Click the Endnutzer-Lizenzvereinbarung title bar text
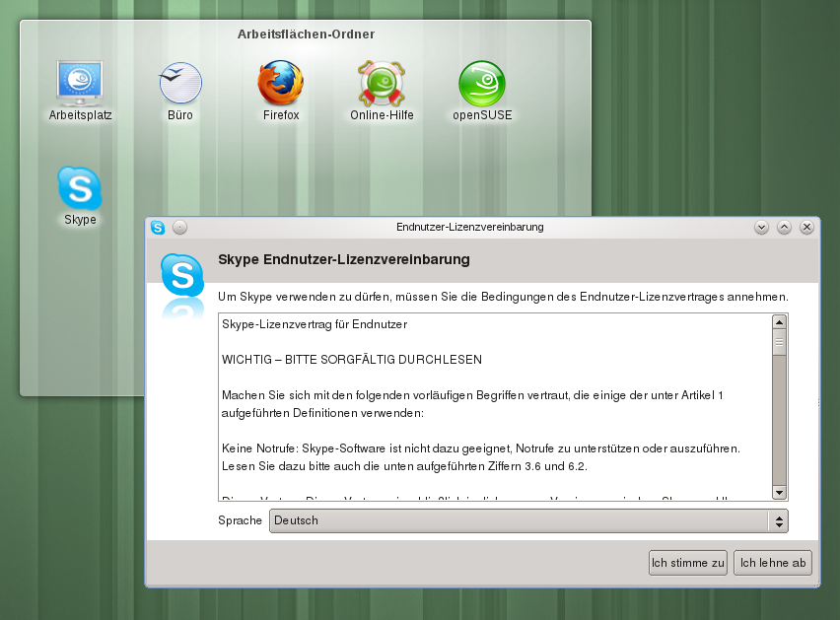This screenshot has width=840, height=620. [470, 227]
